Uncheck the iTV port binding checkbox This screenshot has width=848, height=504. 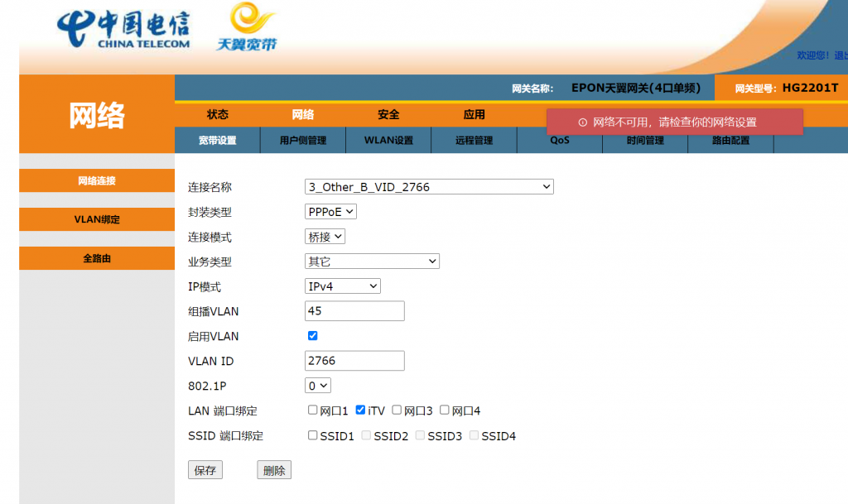pos(360,410)
